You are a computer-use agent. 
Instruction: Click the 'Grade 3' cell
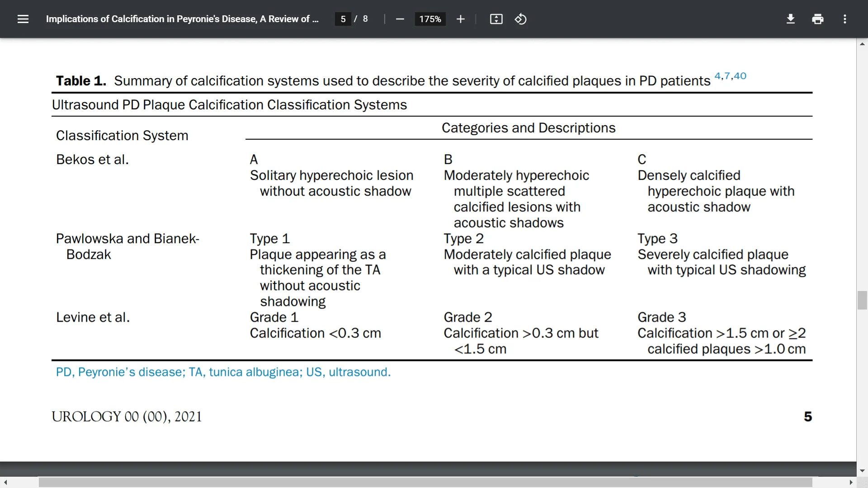[x=662, y=317]
